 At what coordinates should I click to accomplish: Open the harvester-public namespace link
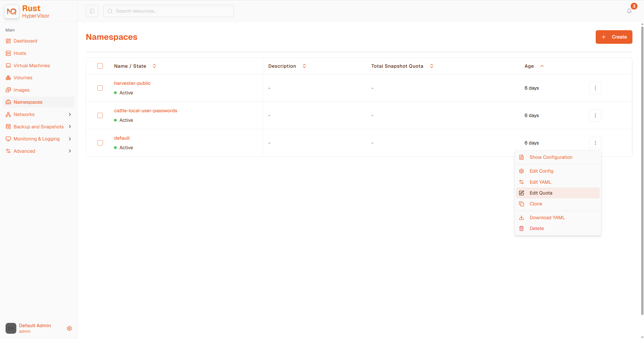(x=132, y=83)
